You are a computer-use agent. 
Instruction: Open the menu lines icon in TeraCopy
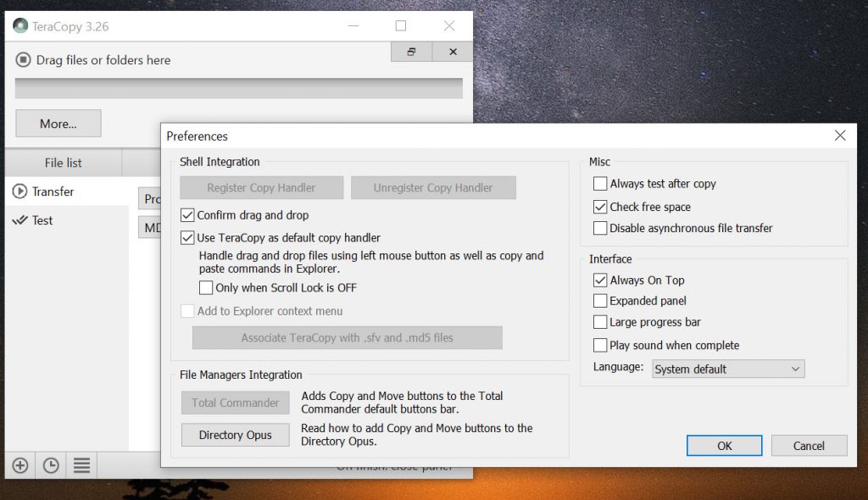(82, 465)
